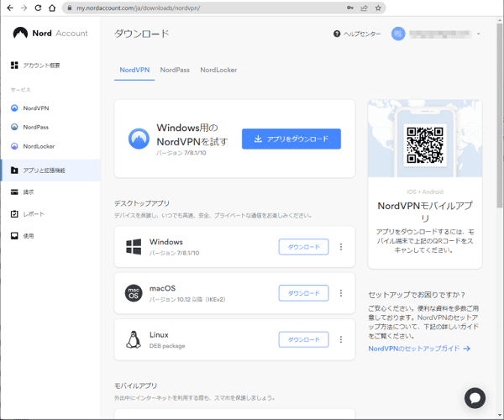Image resolution: width=504 pixels, height=420 pixels.
Task: Click the NordVPNモバイルアプリ title text
Action: point(424,212)
